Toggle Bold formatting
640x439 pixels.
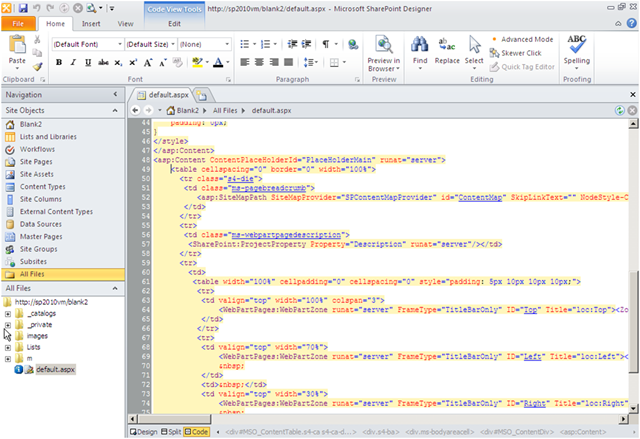(59, 62)
